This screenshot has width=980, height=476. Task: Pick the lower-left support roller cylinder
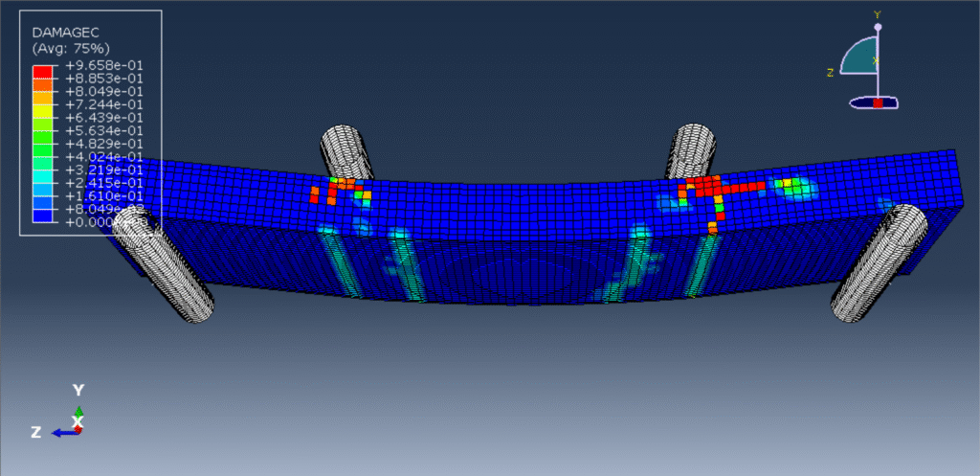(x=164, y=265)
